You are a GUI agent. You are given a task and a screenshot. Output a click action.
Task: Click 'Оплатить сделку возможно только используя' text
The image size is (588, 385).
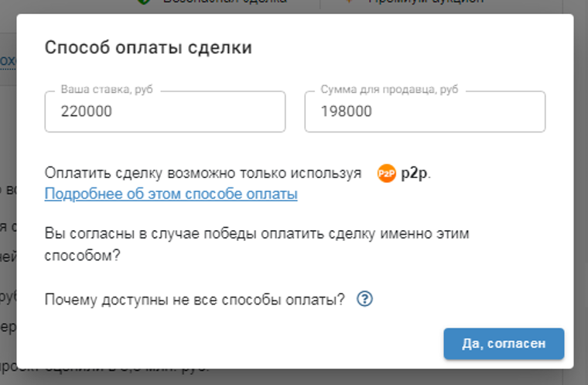click(x=203, y=174)
